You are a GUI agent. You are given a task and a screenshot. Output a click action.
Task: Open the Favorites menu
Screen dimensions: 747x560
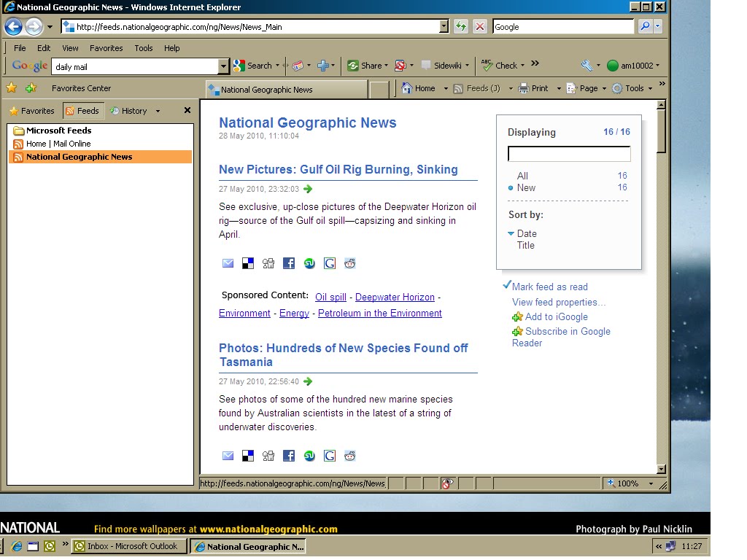click(107, 48)
